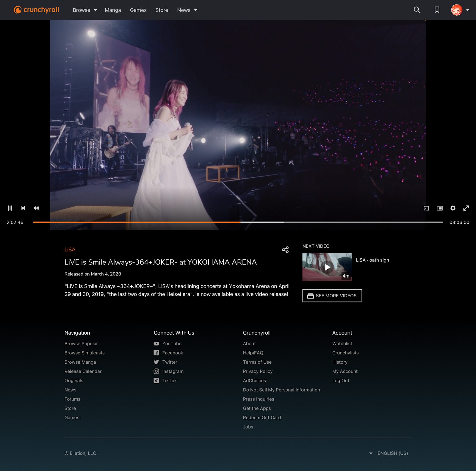Image resolution: width=476 pixels, height=471 pixels.
Task: Mute the video volume
Action: pyautogui.click(x=36, y=208)
